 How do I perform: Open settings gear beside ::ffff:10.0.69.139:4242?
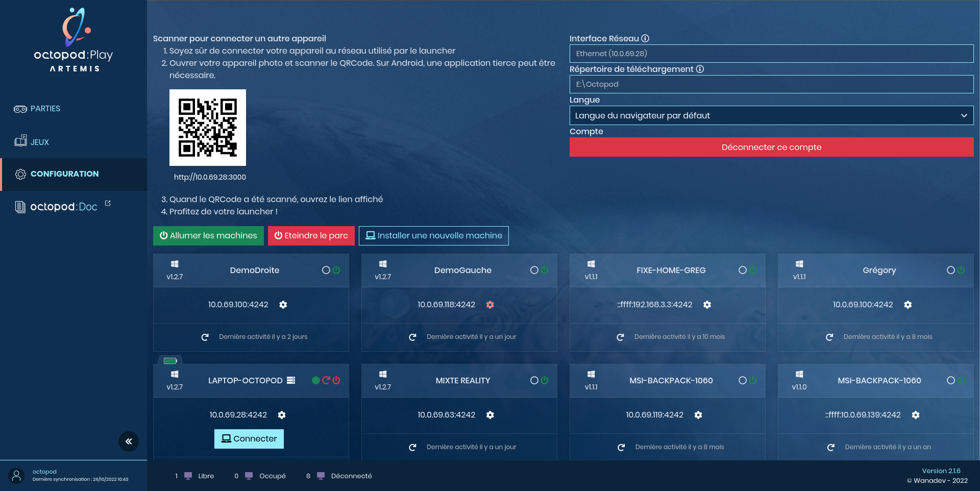916,415
